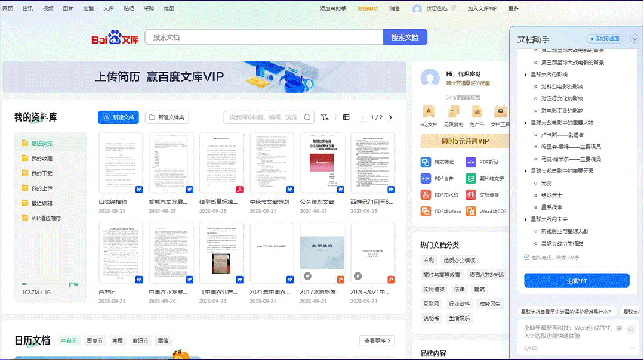
Task: Open the PDF拆分 split tool icon
Action: [471, 162]
